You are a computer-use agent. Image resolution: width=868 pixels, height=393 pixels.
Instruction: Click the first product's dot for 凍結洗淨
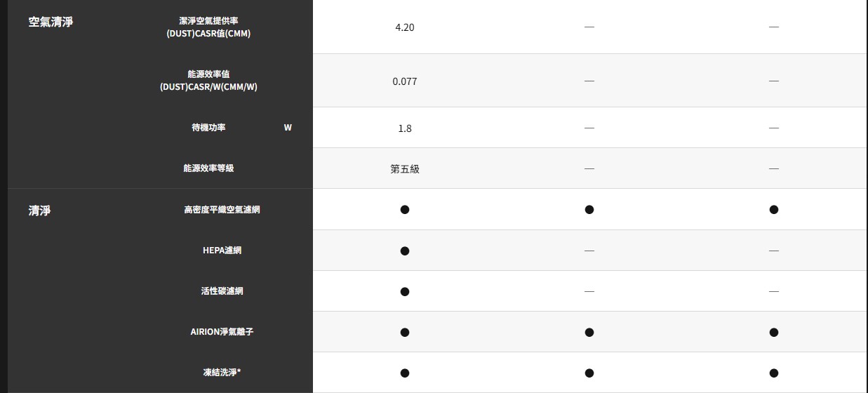[405, 373]
